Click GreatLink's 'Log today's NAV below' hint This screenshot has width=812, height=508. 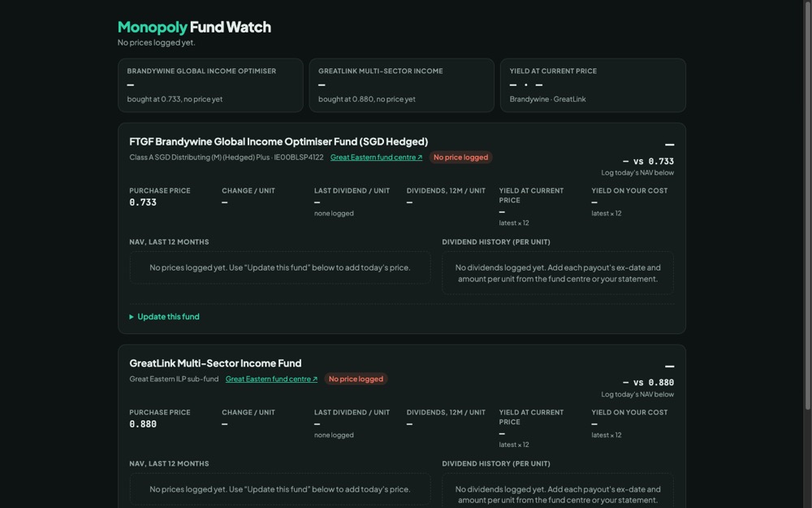coord(637,394)
